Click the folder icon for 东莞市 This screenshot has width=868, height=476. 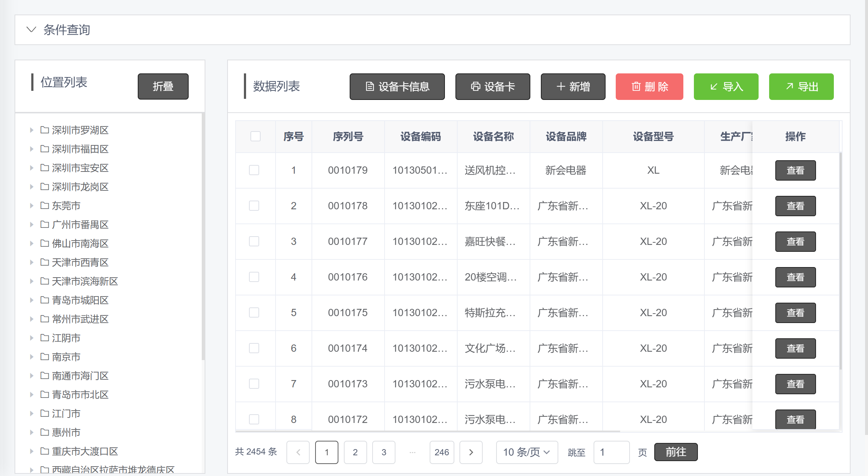point(45,206)
